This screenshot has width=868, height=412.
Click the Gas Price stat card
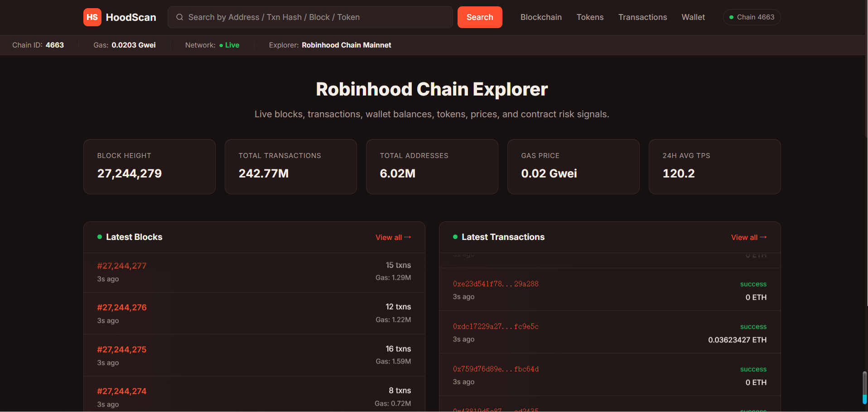574,167
